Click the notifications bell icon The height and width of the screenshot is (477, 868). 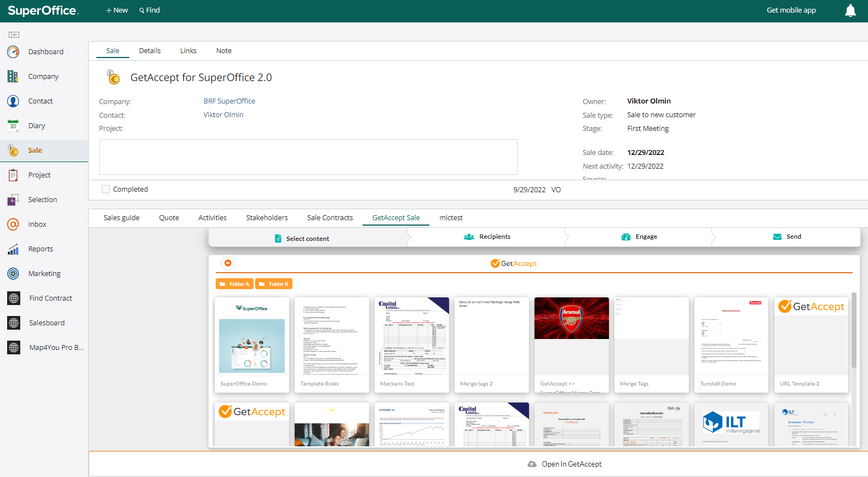[x=850, y=10]
